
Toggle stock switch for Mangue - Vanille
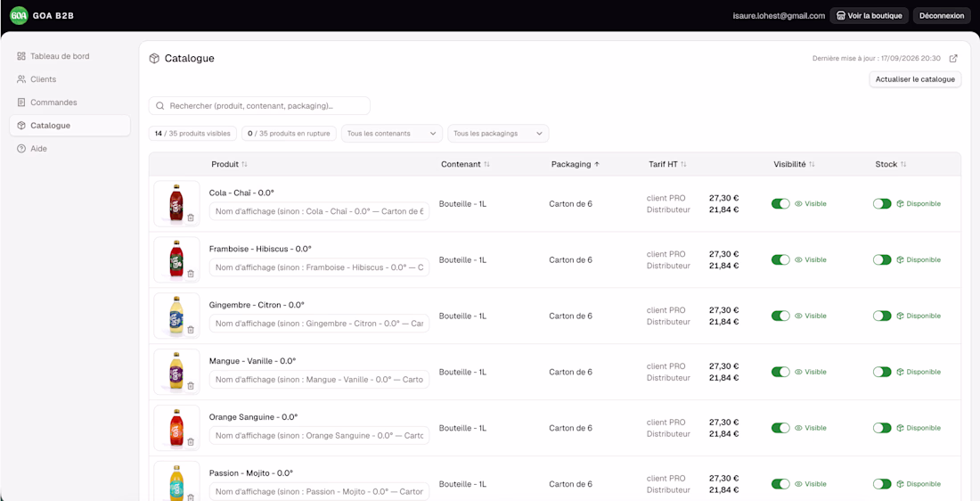[x=882, y=372]
